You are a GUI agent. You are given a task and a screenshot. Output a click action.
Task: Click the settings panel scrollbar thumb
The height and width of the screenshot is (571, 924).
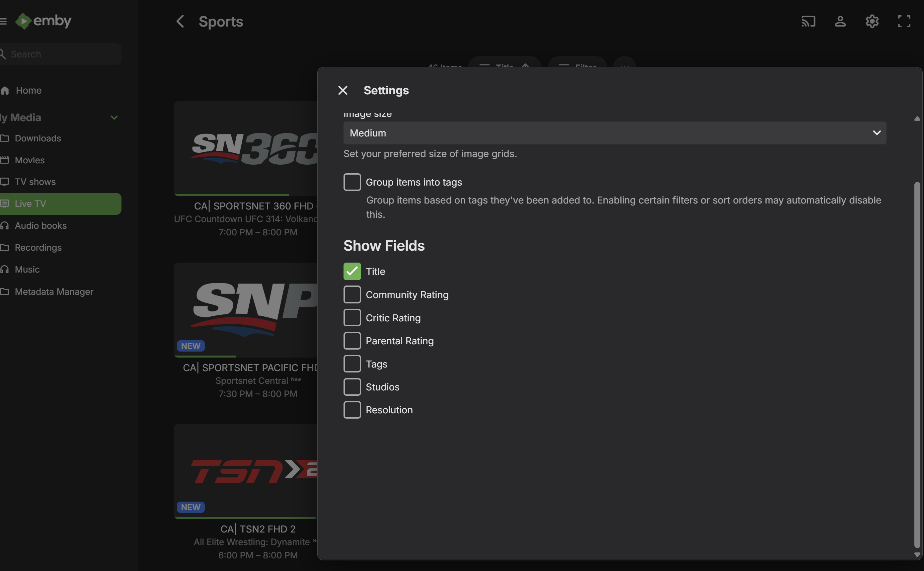point(917,365)
